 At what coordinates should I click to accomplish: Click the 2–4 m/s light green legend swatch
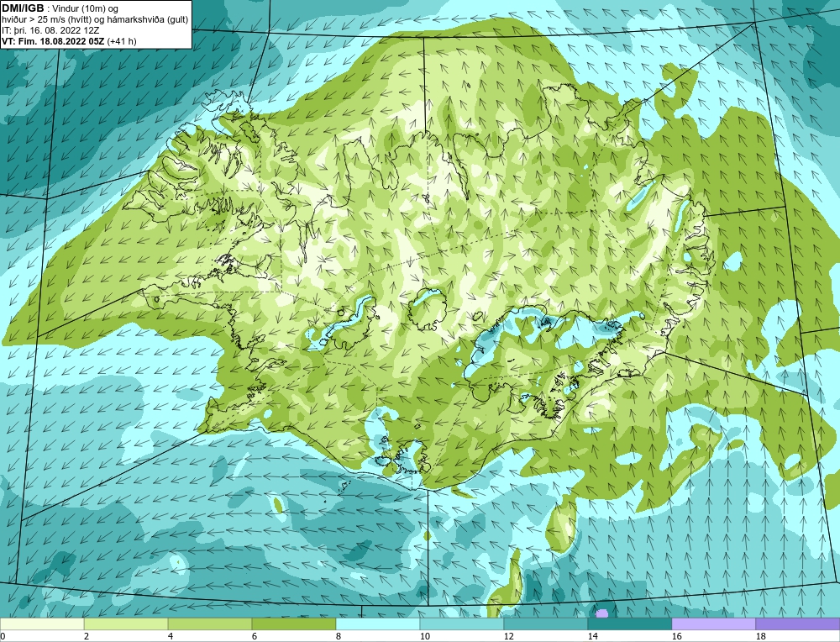(126, 624)
